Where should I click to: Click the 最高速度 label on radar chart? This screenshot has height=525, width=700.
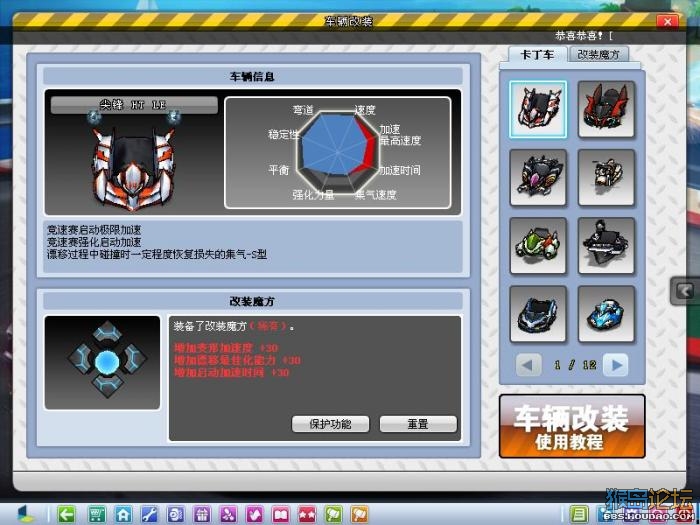(x=400, y=141)
